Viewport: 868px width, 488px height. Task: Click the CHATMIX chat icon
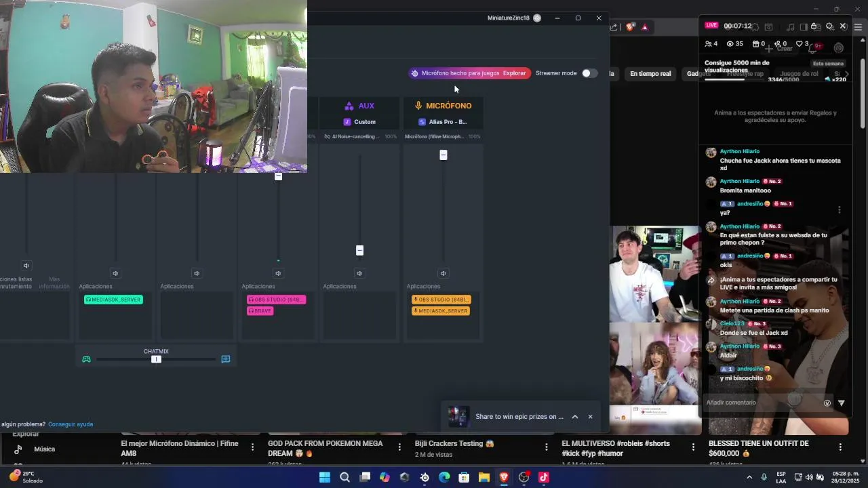click(x=226, y=359)
